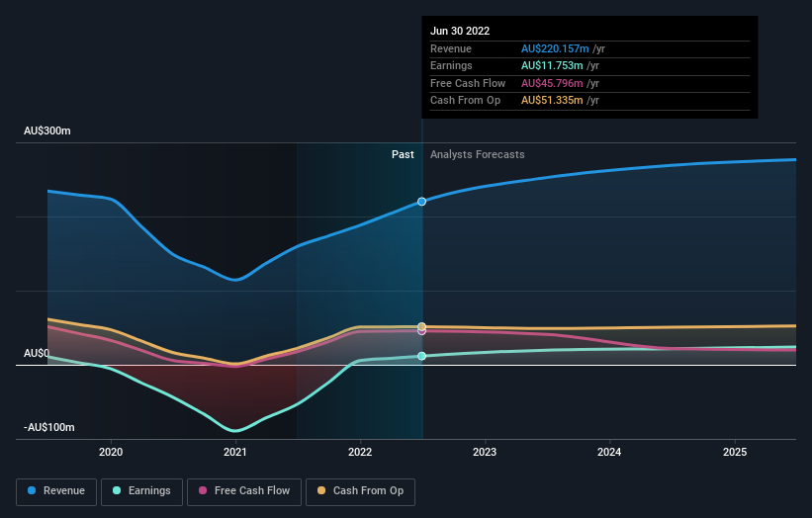Click the pink Free Cash Flow legend dot
Viewport: 812px width, 518px height.
click(203, 490)
